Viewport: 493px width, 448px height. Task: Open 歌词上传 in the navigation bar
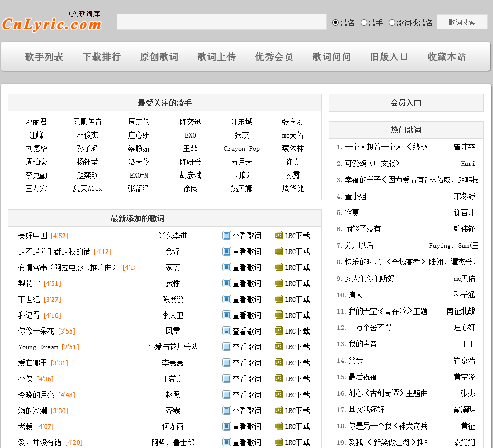click(x=217, y=57)
